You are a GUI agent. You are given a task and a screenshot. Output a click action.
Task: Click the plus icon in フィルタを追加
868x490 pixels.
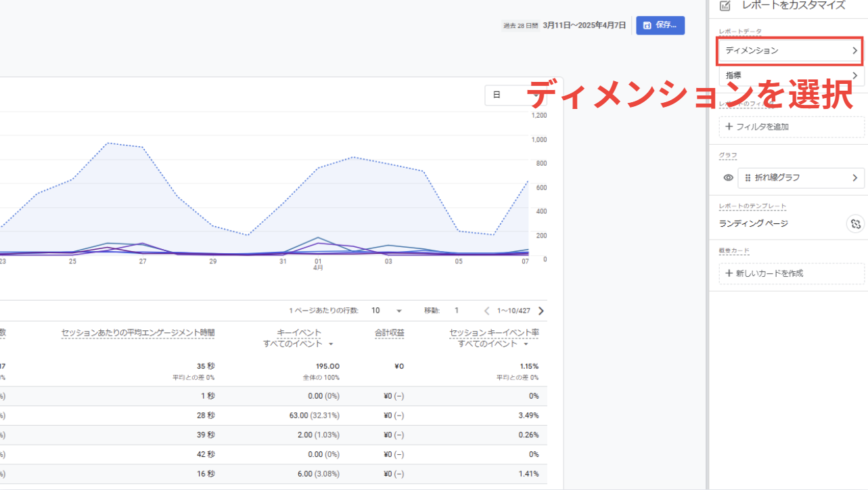coord(729,127)
